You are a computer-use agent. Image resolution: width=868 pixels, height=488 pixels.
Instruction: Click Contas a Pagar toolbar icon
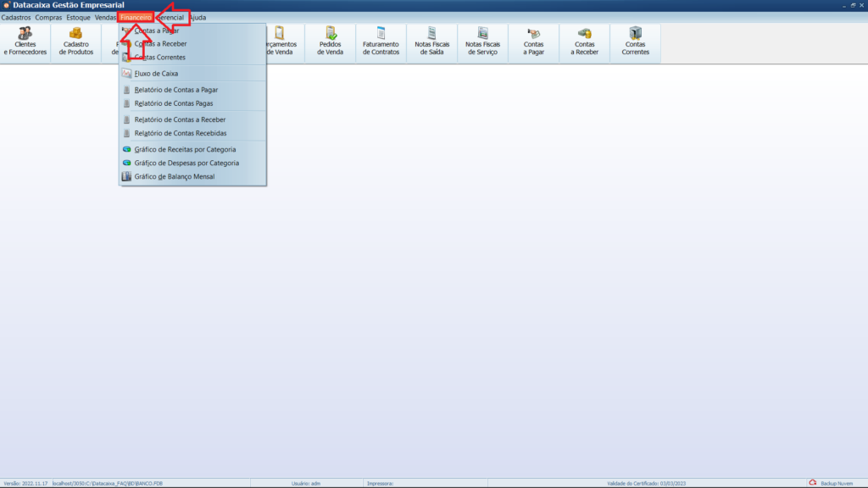pos(534,42)
